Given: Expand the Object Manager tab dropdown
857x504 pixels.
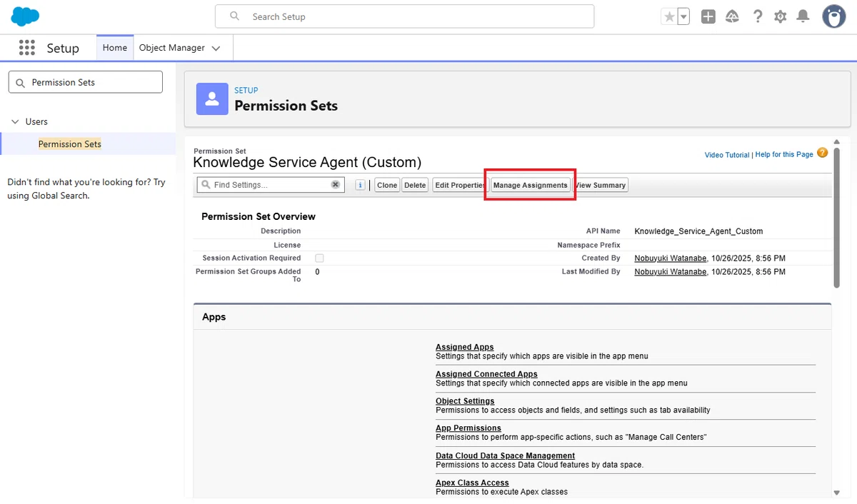Looking at the screenshot, I should [216, 49].
